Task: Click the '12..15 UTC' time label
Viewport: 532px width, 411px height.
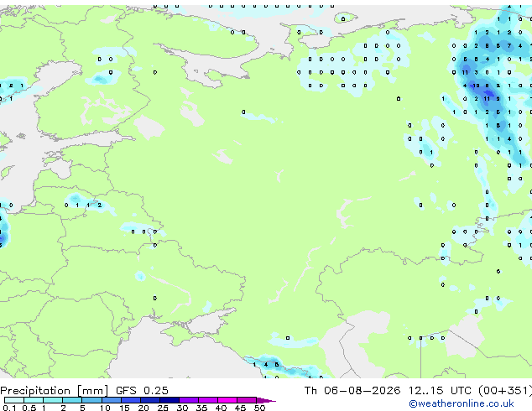Action: (x=440, y=391)
